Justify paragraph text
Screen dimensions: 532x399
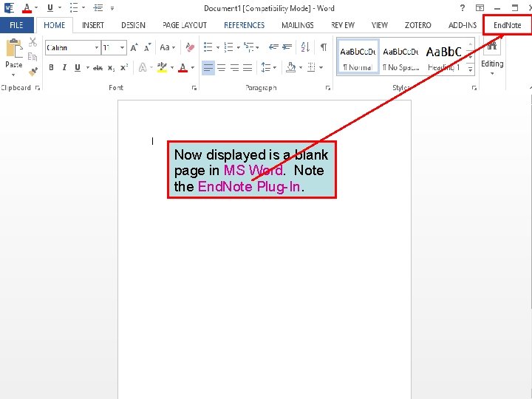(248, 68)
